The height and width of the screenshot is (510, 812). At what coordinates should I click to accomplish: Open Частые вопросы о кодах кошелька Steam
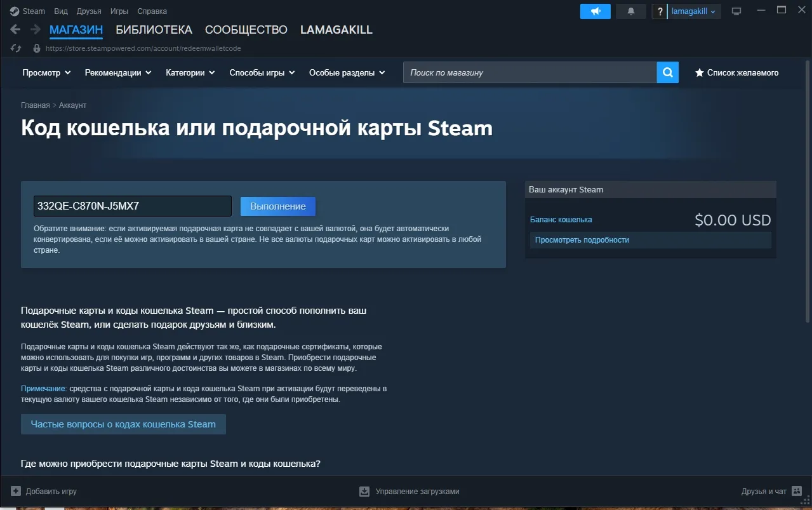tap(123, 424)
